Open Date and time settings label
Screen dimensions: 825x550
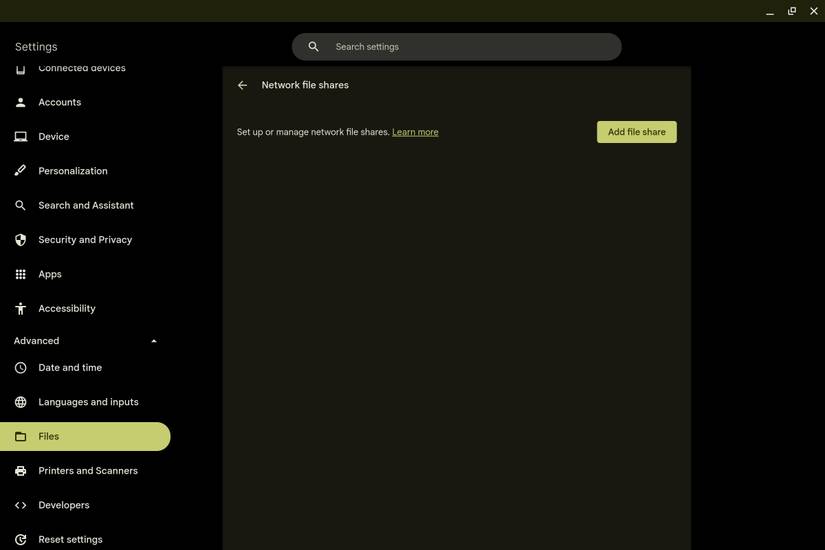tap(70, 368)
